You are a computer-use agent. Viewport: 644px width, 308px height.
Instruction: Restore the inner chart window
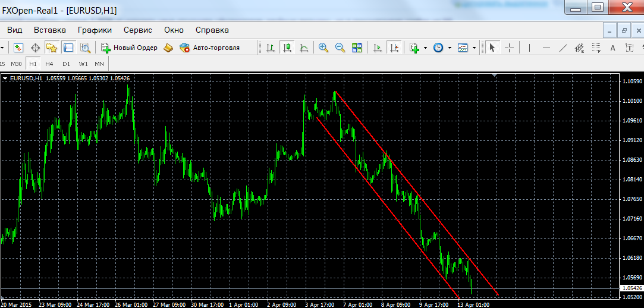click(x=624, y=30)
